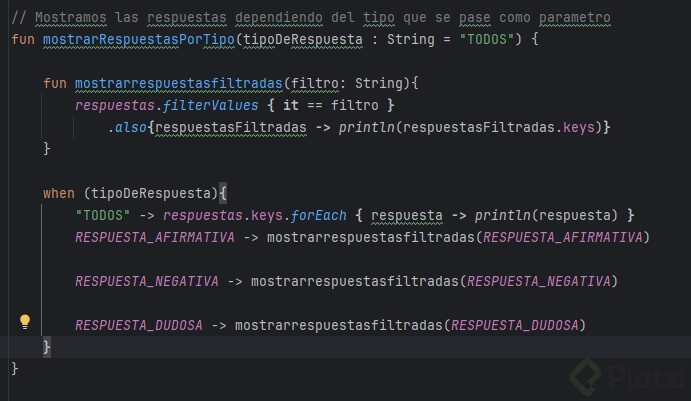Click the RESPUESTA_DUDOSA branch label before the arrow
Viewport: 691px width, 401px height.
pos(139,325)
